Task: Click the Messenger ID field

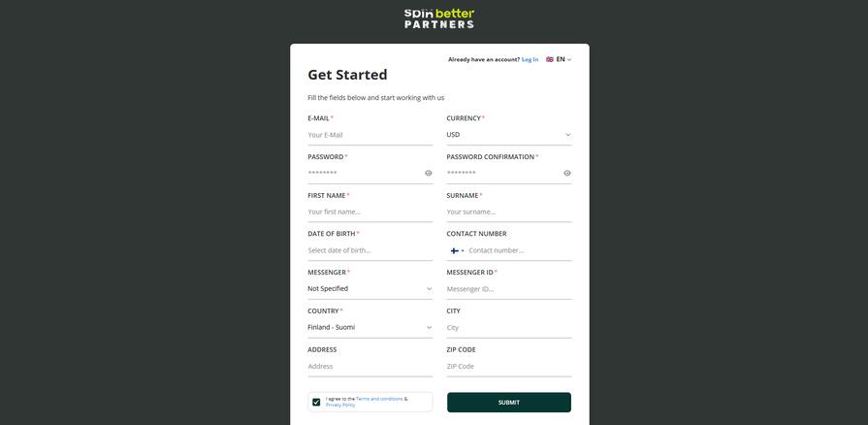Action: 508,289
